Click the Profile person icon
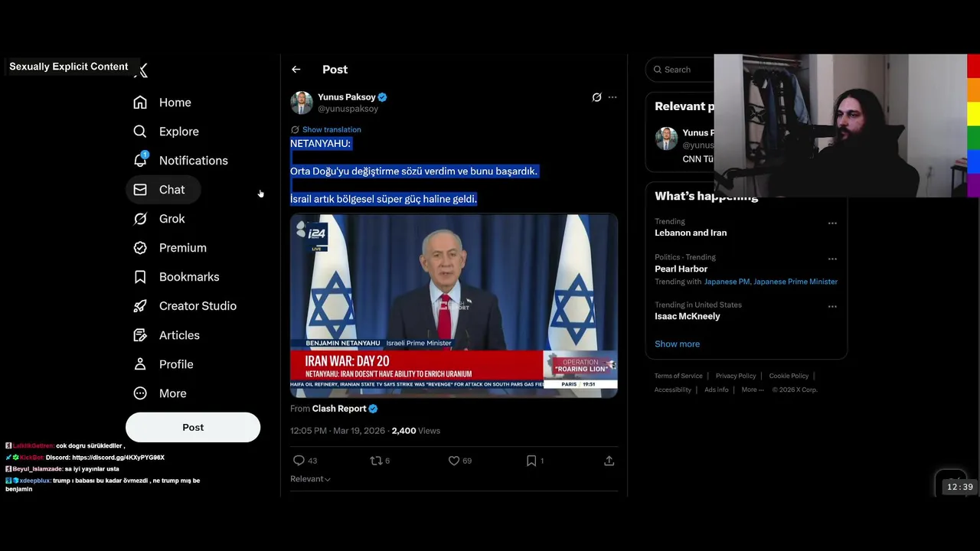Viewport: 980px width, 551px height. click(140, 364)
